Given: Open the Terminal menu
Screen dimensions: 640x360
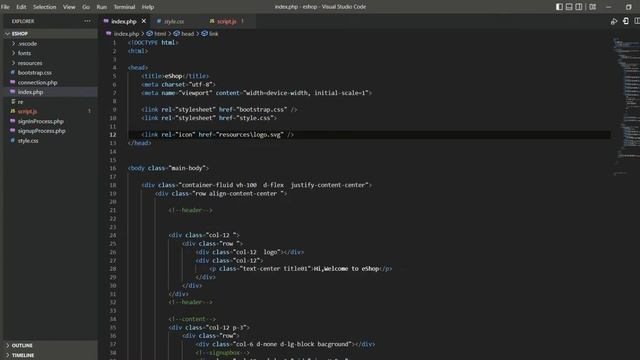Looking at the screenshot, I should click(124, 7).
